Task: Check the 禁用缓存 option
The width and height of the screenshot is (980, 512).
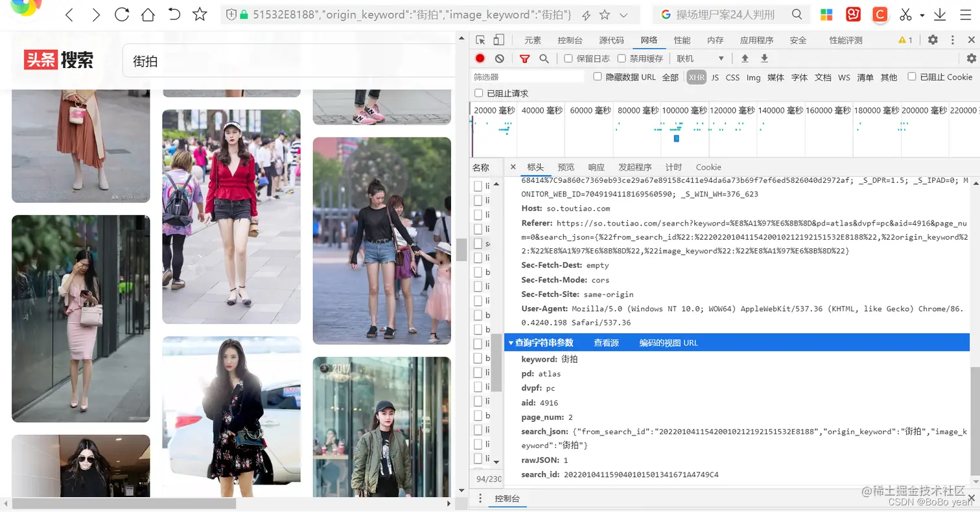Action: coord(622,58)
